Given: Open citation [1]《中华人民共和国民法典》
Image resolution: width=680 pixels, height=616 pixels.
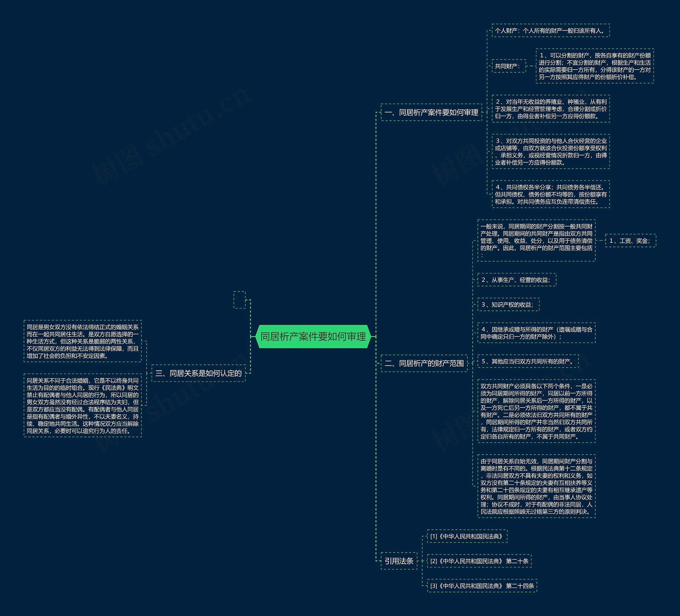Looking at the screenshot, I should pyautogui.click(x=467, y=536).
